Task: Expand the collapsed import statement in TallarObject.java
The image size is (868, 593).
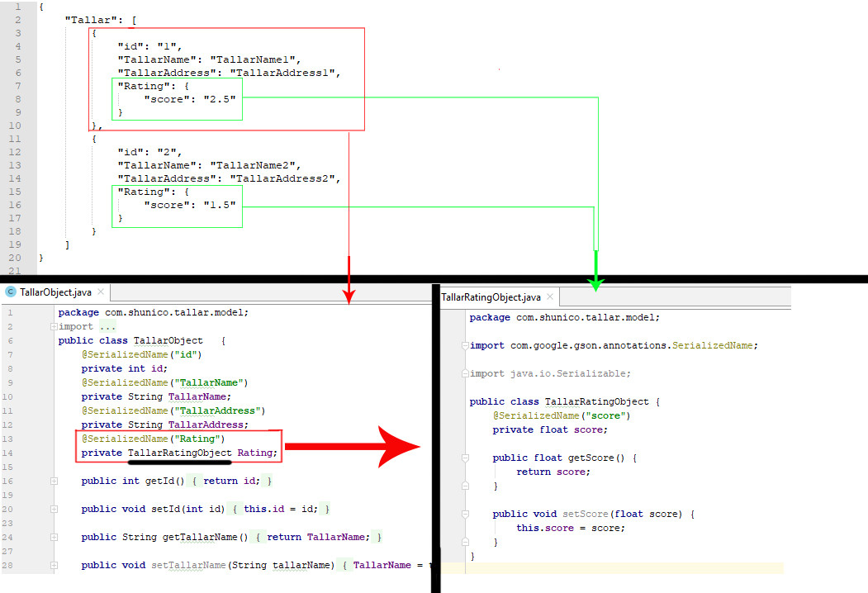Action: coord(54,326)
